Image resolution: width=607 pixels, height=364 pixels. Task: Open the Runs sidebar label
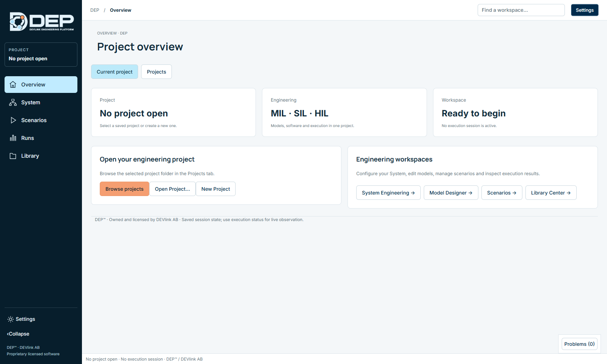28,138
